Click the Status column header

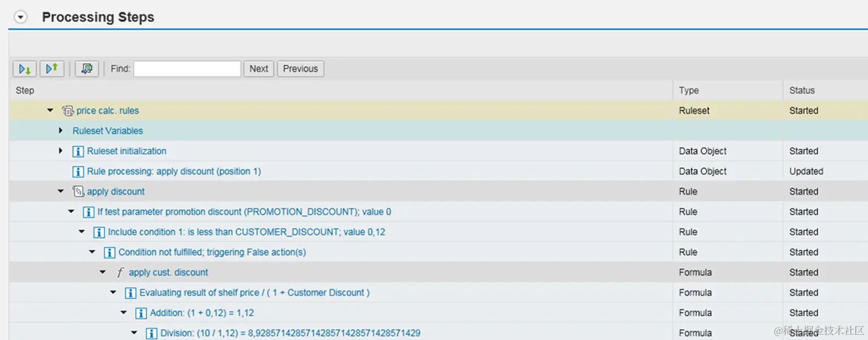(x=802, y=90)
